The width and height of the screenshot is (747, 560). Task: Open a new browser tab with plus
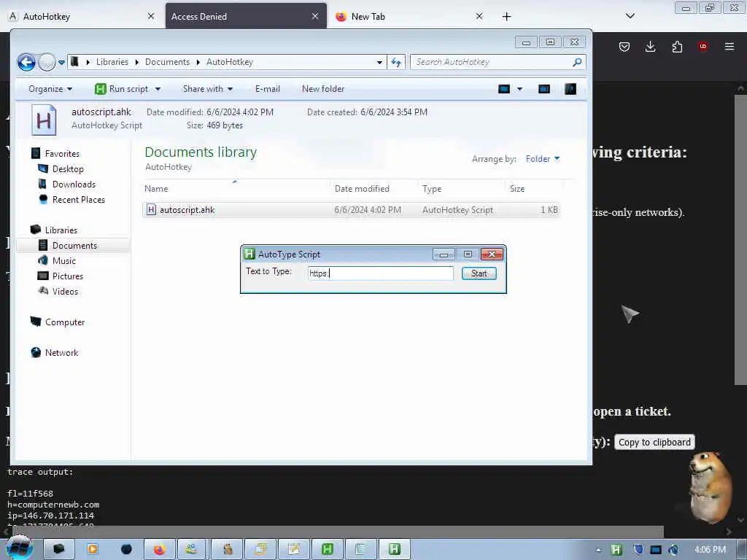[506, 17]
